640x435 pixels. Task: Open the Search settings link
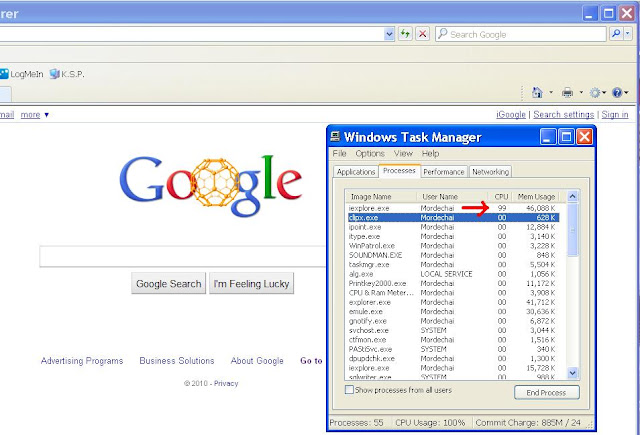(x=563, y=115)
